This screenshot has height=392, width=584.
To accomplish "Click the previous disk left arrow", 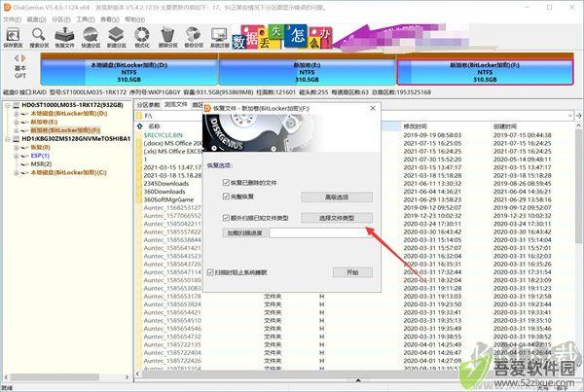I will tap(17, 58).
